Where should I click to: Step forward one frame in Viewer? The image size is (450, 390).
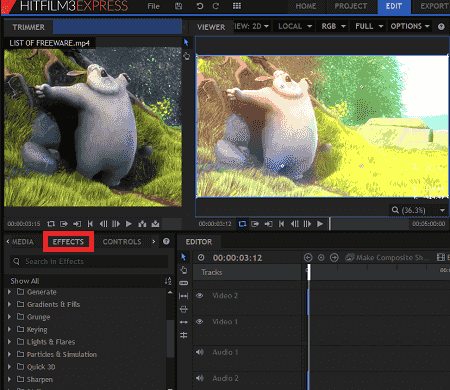coord(307,224)
